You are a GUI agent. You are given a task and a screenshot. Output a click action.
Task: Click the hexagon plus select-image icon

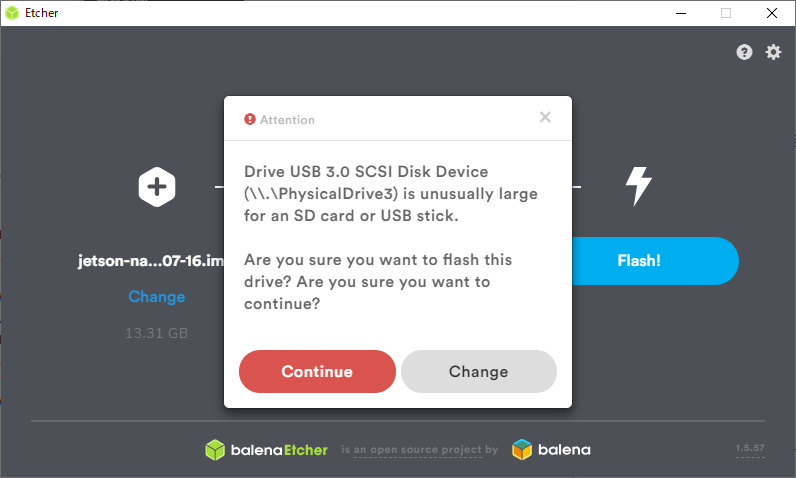point(157,187)
